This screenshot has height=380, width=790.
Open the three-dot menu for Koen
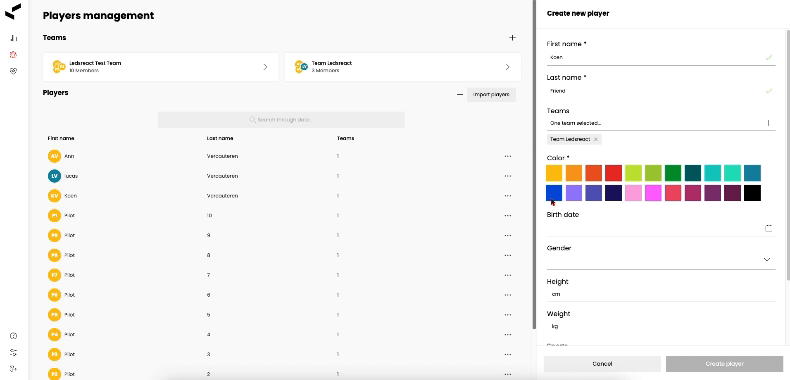click(x=507, y=196)
